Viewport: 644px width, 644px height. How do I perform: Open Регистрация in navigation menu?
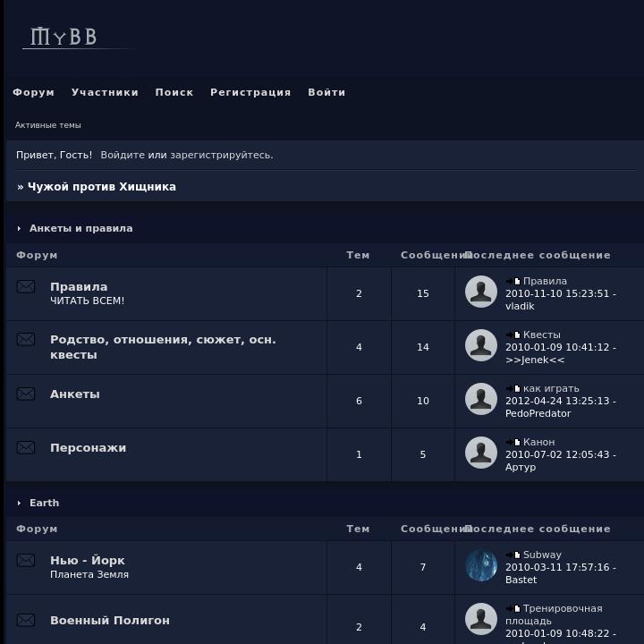coord(251,92)
